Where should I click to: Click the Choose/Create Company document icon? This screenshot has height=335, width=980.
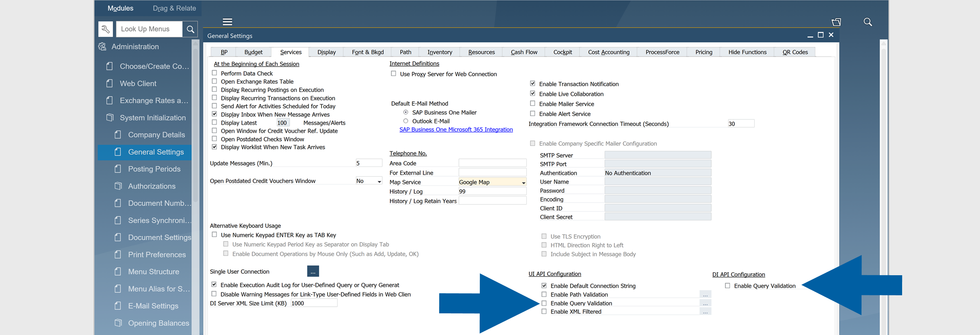pos(109,66)
